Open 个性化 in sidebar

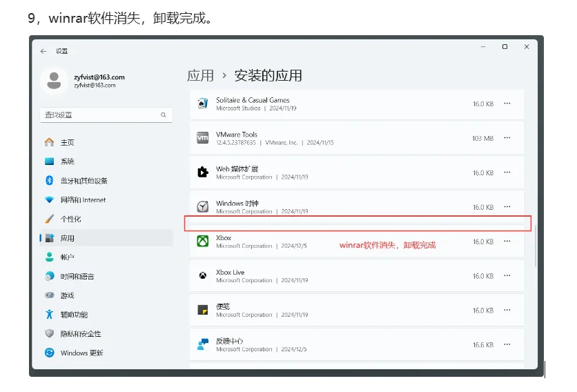coord(106,219)
